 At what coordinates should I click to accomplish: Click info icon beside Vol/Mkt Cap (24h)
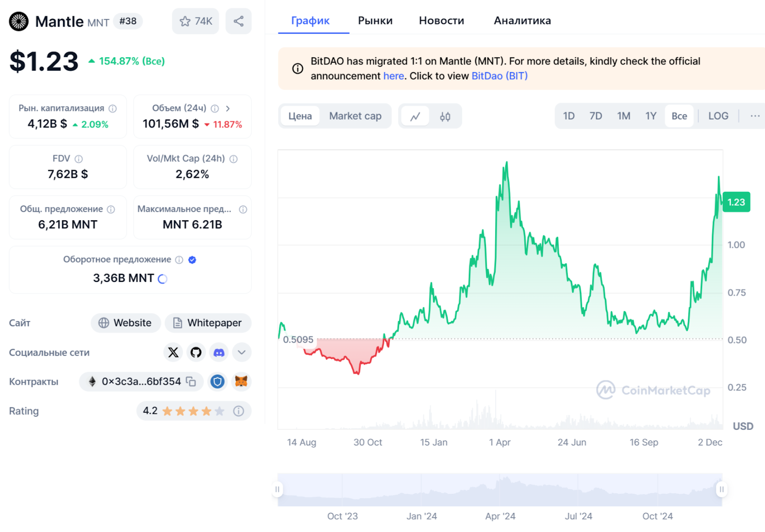coord(234,159)
